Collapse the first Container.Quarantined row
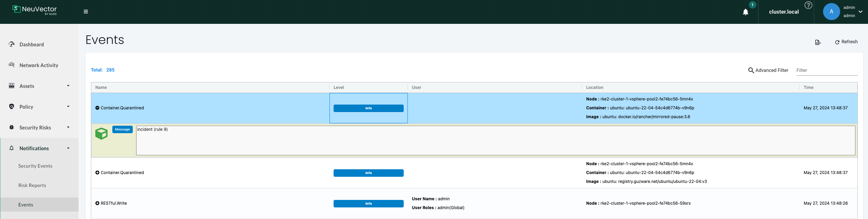The image size is (868, 219). [97, 108]
